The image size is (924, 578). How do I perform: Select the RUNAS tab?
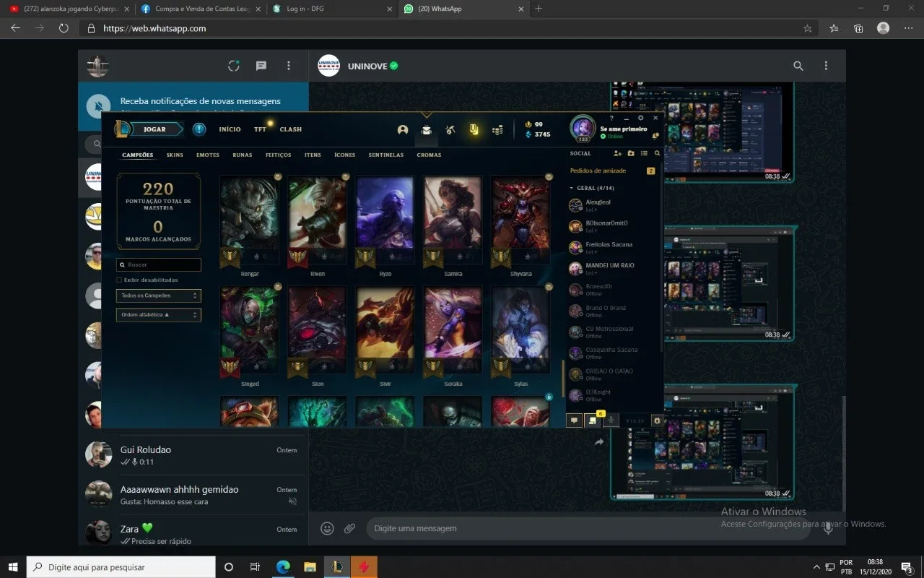243,155
